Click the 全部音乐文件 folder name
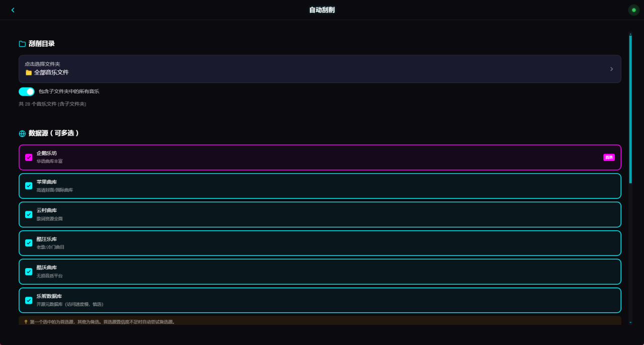 pos(51,72)
